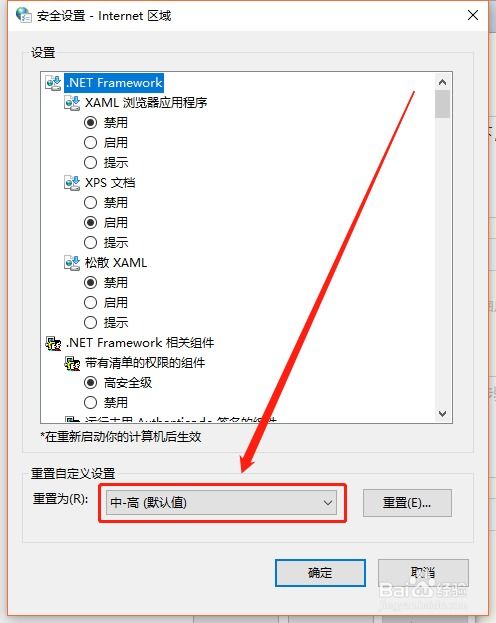Click the XAML 浏览器应用程序 item icon
Viewport: 496px width, 623px height.
click(72, 103)
